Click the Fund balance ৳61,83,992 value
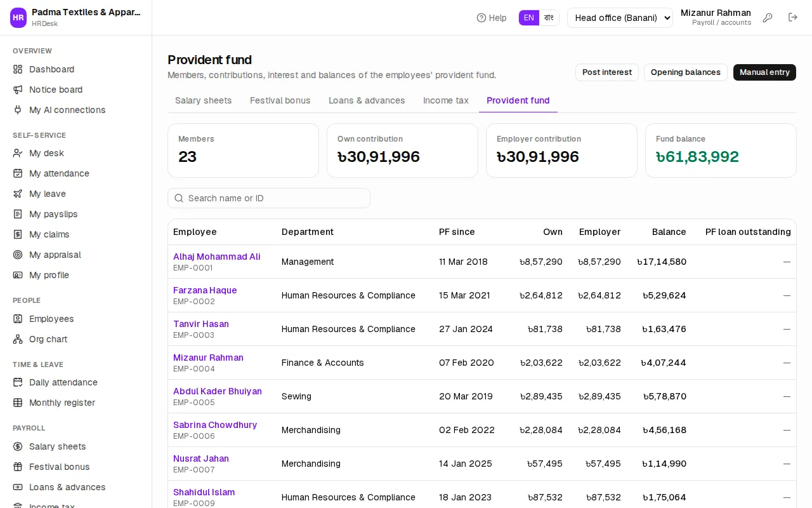The height and width of the screenshot is (508, 812). tap(697, 157)
